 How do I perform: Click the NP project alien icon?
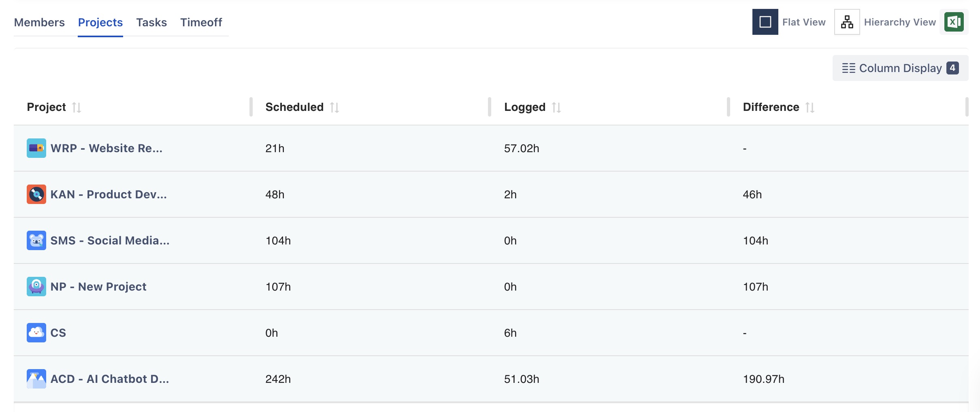[36, 287]
